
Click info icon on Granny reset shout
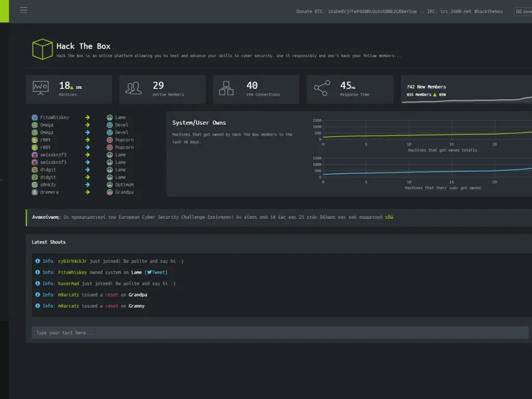[37, 305]
